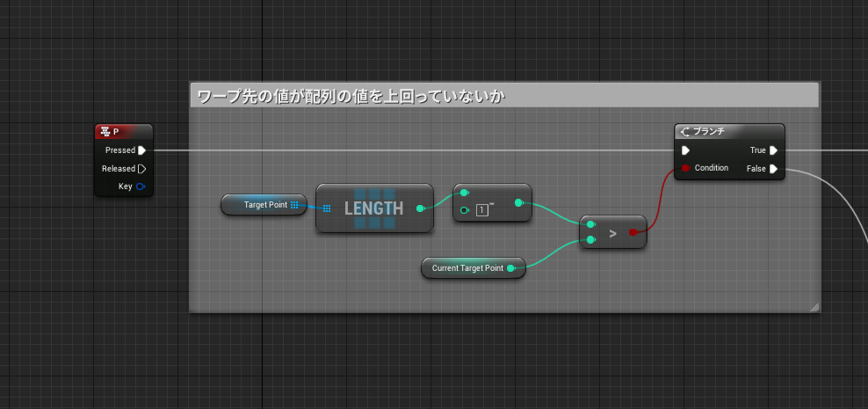Screen dimensions: 868x409
Task: Click the Key output pin
Action: (x=141, y=186)
